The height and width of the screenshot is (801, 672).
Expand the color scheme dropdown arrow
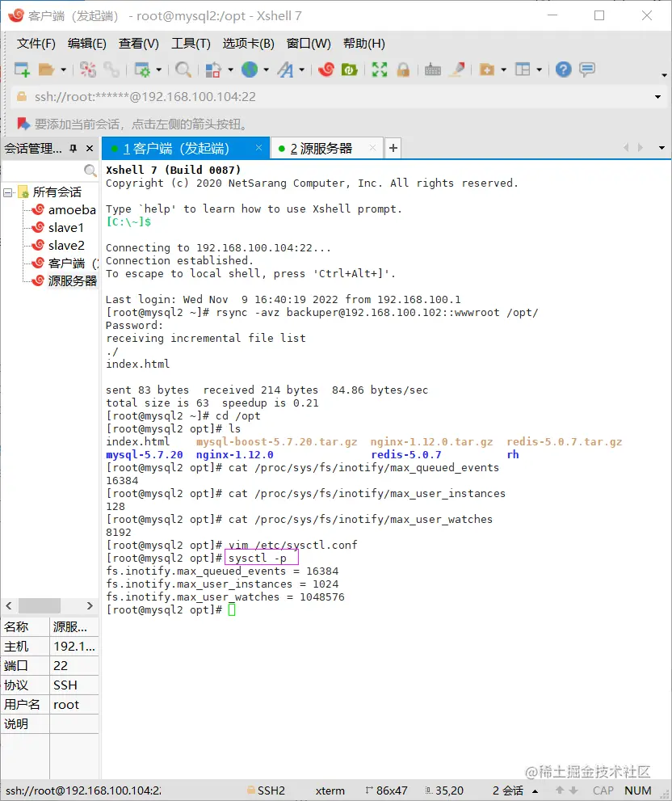(230, 70)
